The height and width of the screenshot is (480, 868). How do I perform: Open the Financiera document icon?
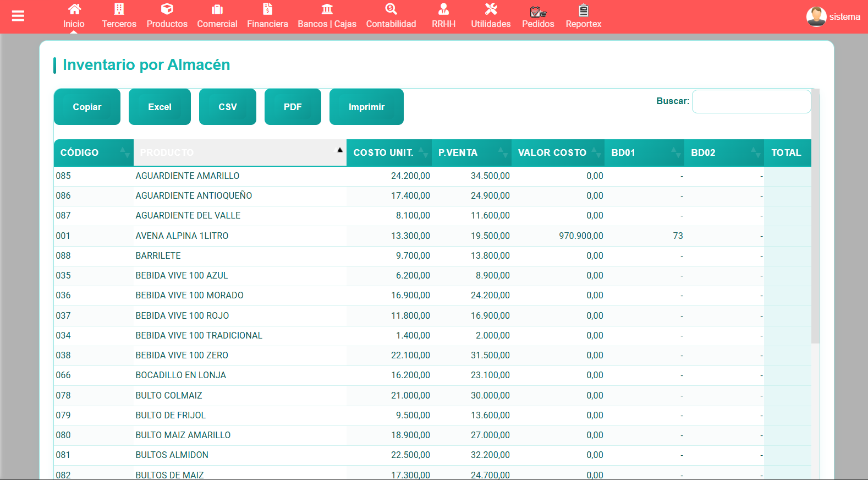[x=267, y=9]
